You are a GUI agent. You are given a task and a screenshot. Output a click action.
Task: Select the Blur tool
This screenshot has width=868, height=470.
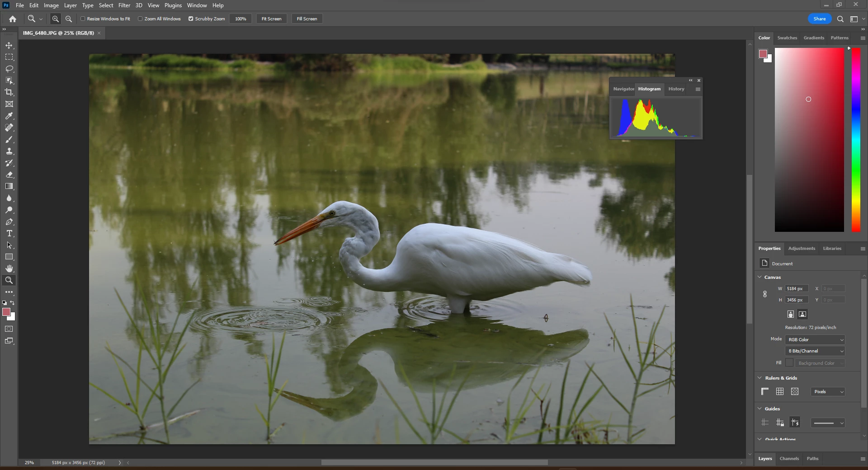click(x=9, y=198)
